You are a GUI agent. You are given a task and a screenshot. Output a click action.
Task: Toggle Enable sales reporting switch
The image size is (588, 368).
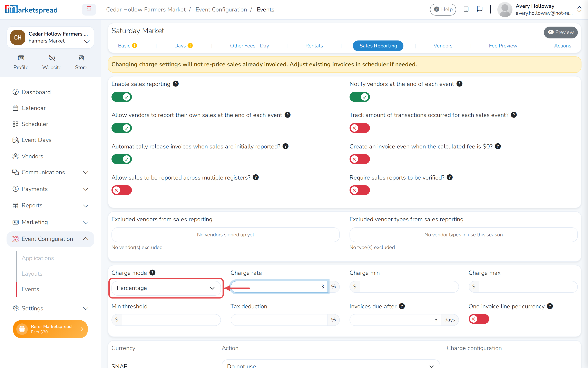pyautogui.click(x=122, y=97)
